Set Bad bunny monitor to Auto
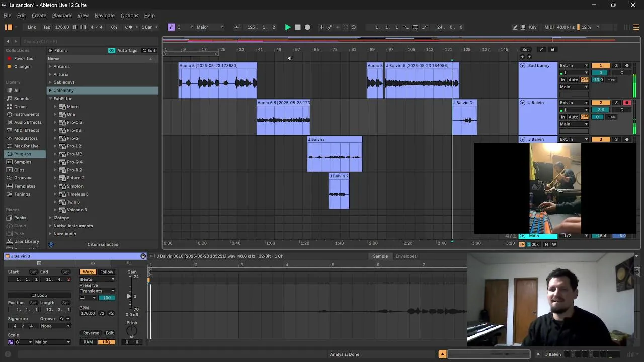644x362 pixels. click(x=573, y=80)
